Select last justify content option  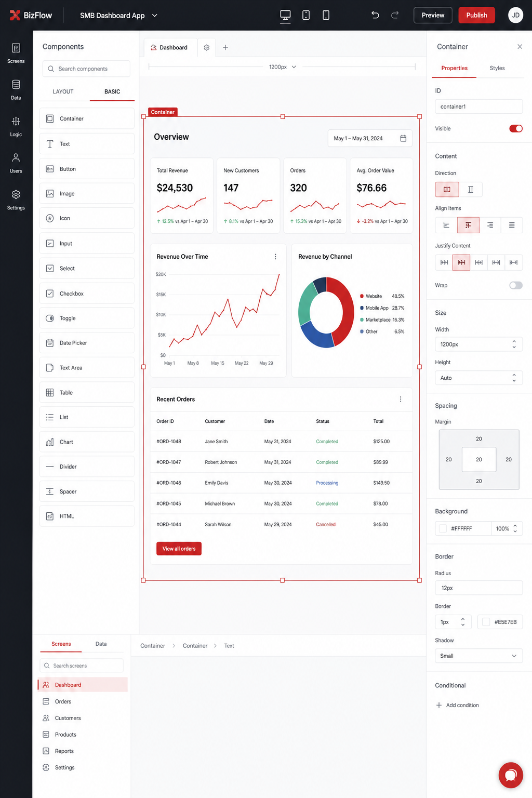[514, 262]
